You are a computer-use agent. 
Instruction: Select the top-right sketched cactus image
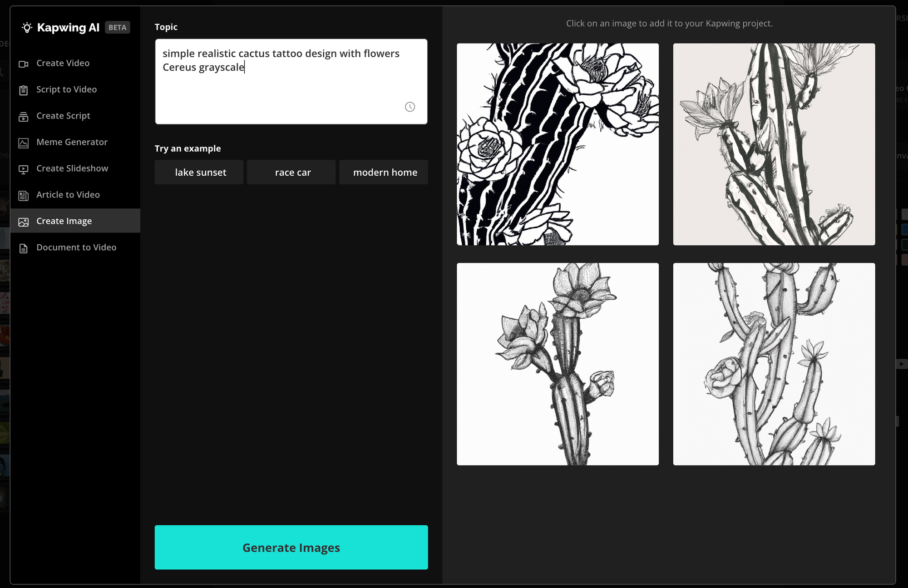click(774, 144)
